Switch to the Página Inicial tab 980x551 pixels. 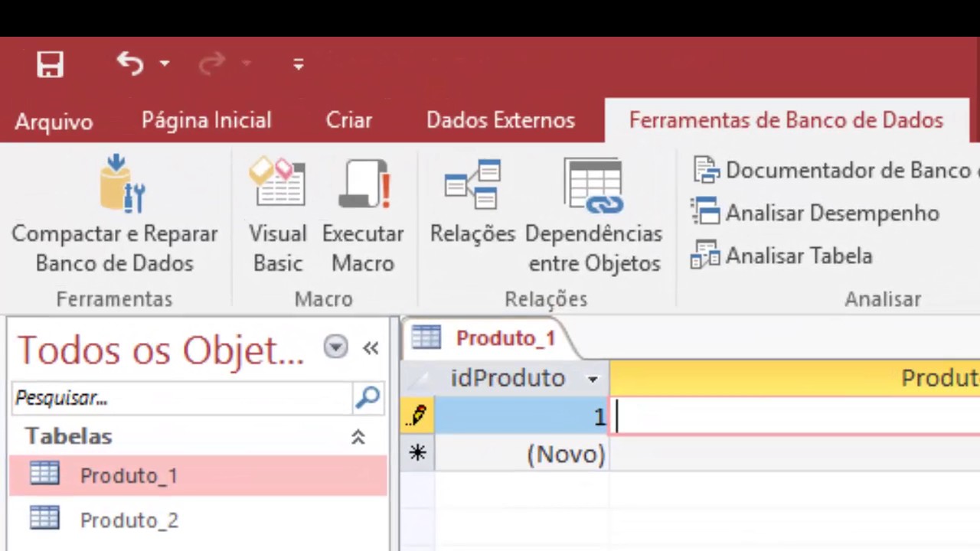coord(206,121)
